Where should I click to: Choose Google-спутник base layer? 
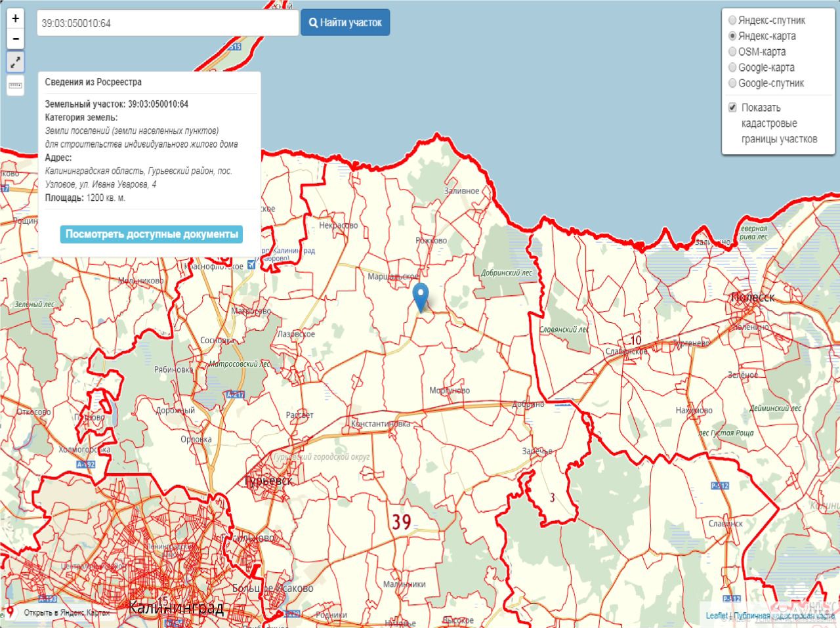[x=732, y=83]
